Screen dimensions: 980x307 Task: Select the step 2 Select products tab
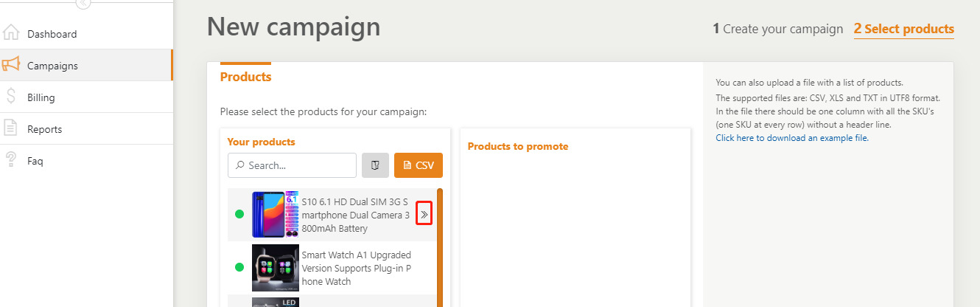tap(903, 29)
